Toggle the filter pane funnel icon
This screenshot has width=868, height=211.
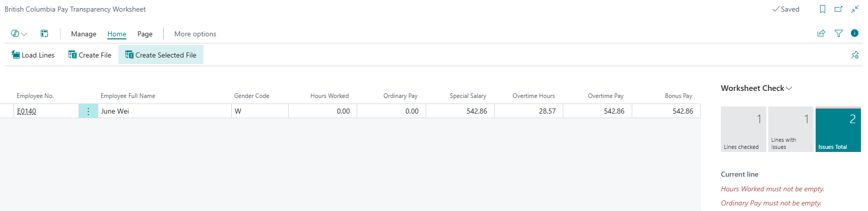point(839,33)
